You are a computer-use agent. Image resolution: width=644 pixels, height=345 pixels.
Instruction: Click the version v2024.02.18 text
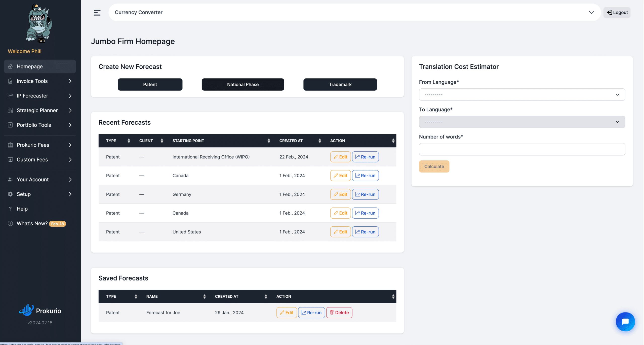tap(40, 323)
